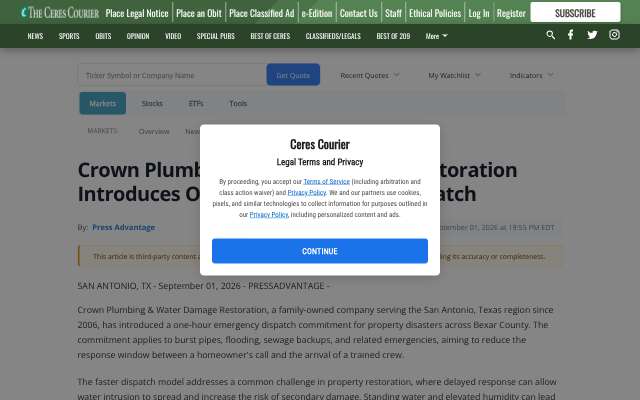The image size is (640, 400).
Task: Open the site search magnifier icon
Action: click(x=551, y=35)
